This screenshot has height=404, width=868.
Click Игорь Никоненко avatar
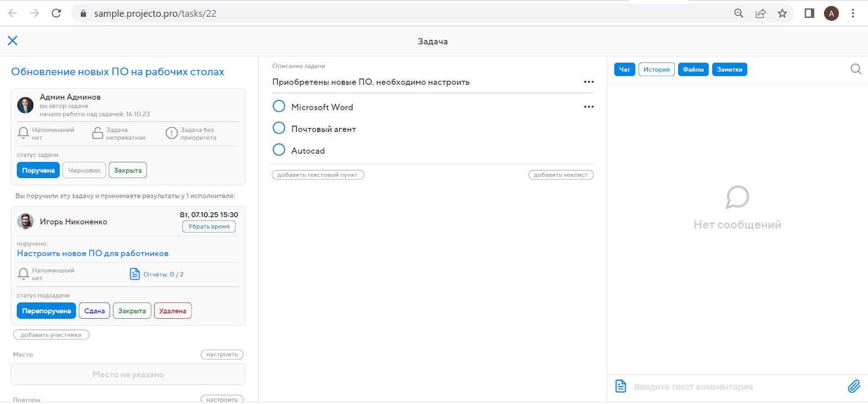[x=25, y=221]
